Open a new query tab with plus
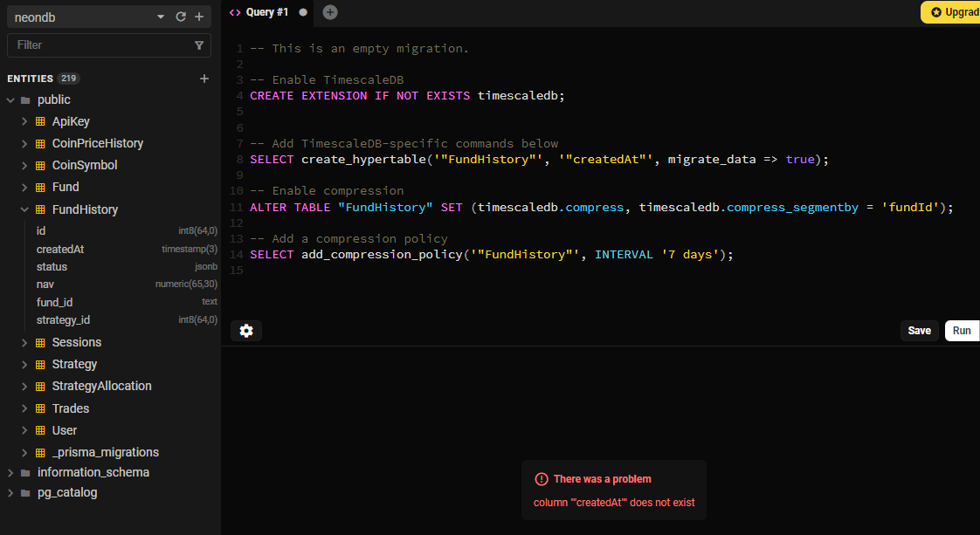980x535 pixels. point(330,12)
